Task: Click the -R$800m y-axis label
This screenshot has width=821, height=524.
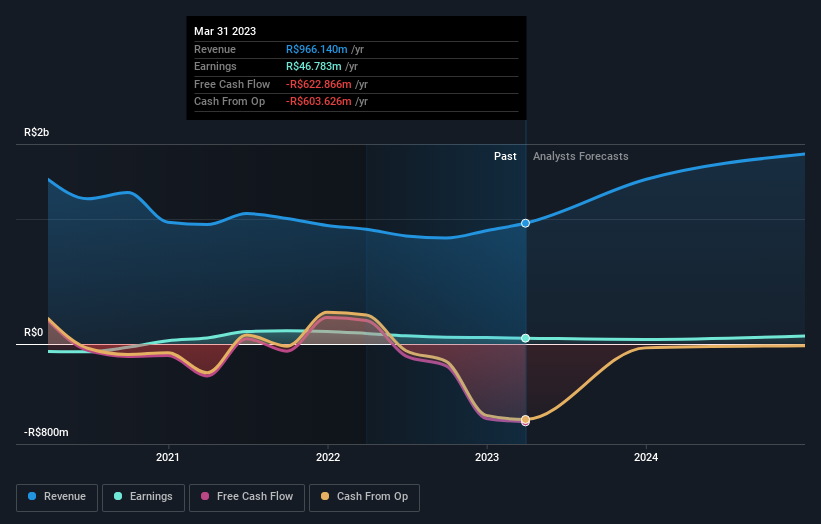Action: (x=46, y=432)
